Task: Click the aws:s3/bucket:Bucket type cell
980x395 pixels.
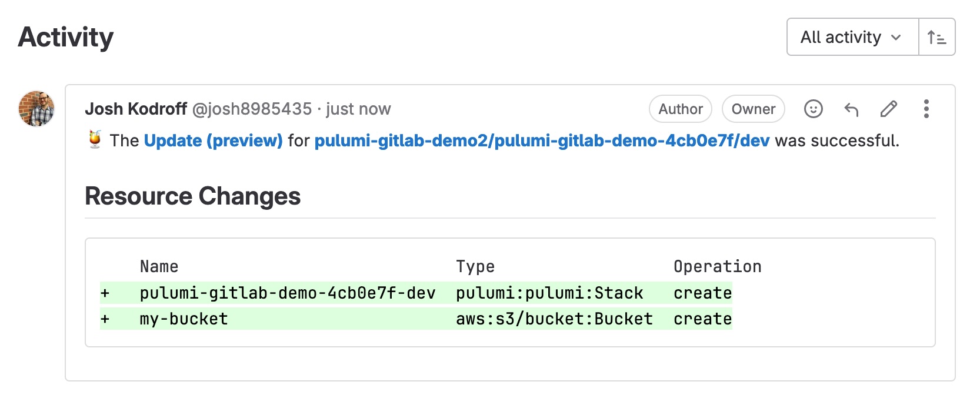Action: click(x=554, y=319)
